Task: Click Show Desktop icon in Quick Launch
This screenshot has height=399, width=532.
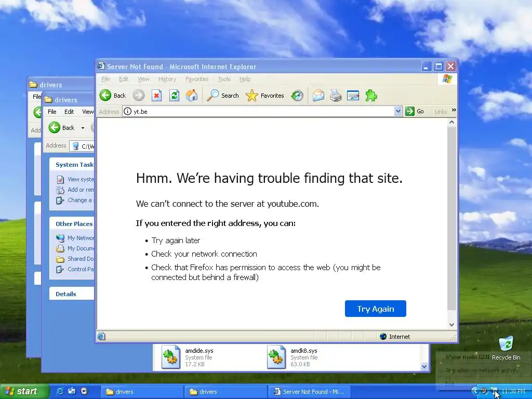Action: click(72, 391)
